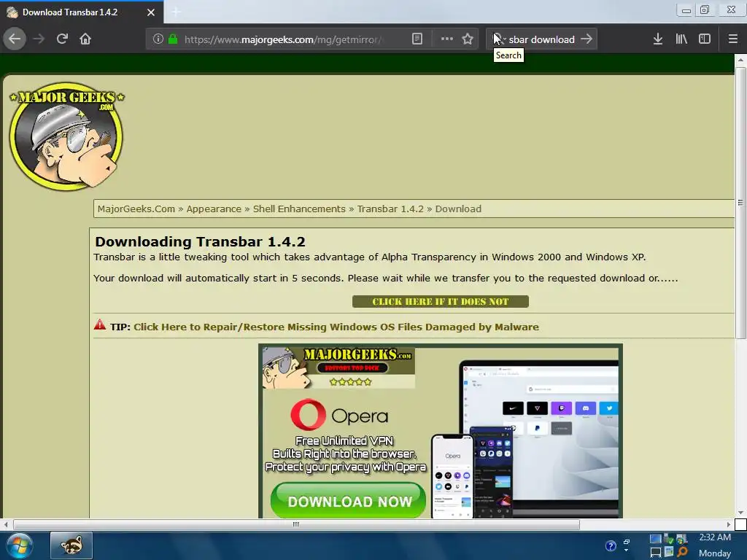Click the forward navigation arrow
Screen dimensions: 747x560
point(39,39)
